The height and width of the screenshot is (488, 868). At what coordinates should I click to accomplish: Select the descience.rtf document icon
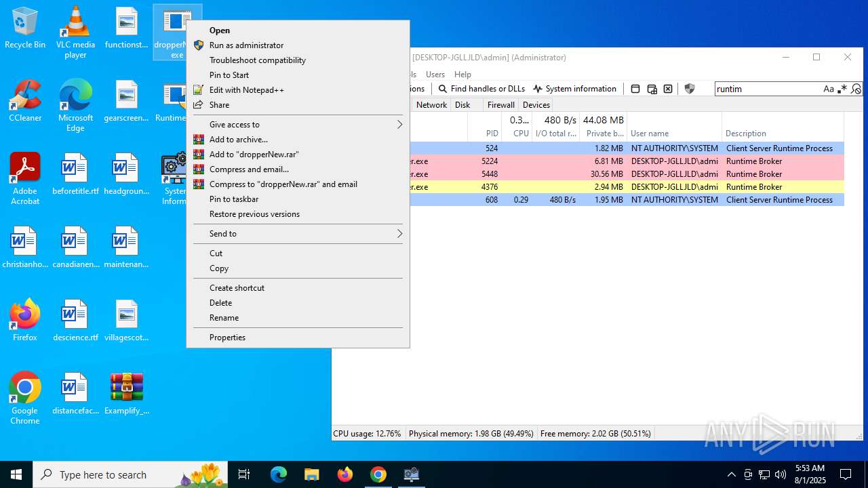click(75, 320)
